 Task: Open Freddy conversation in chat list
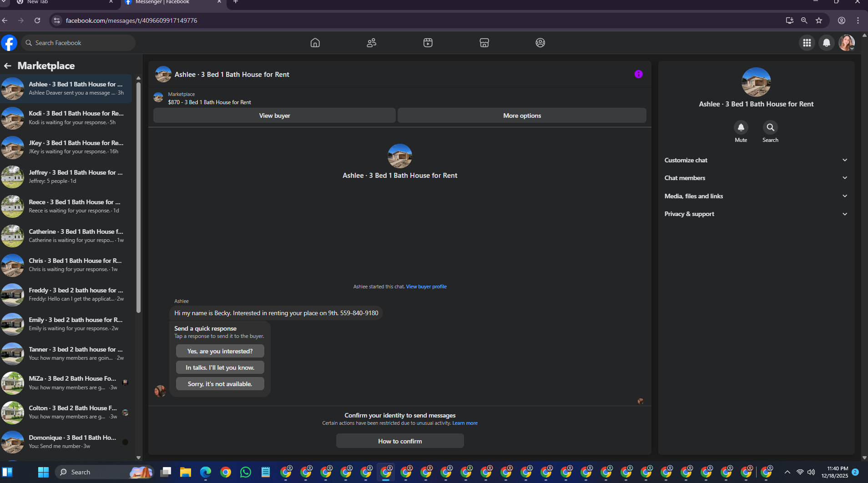coord(66,294)
